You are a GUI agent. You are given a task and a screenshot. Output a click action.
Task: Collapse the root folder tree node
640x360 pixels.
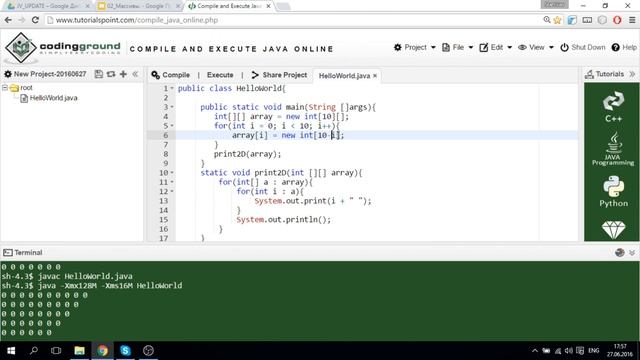point(5,87)
